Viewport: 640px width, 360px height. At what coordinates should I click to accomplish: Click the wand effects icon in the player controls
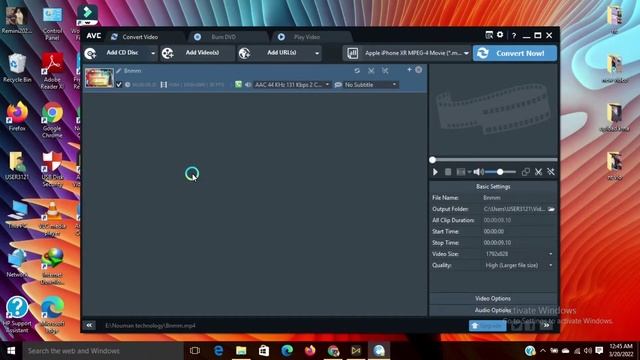[551, 172]
